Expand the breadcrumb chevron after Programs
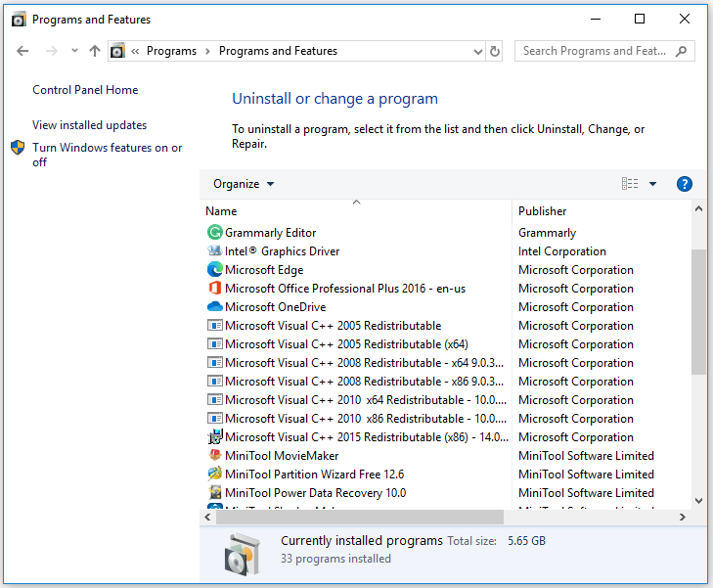Viewport: 713px width, 588px height. click(207, 51)
